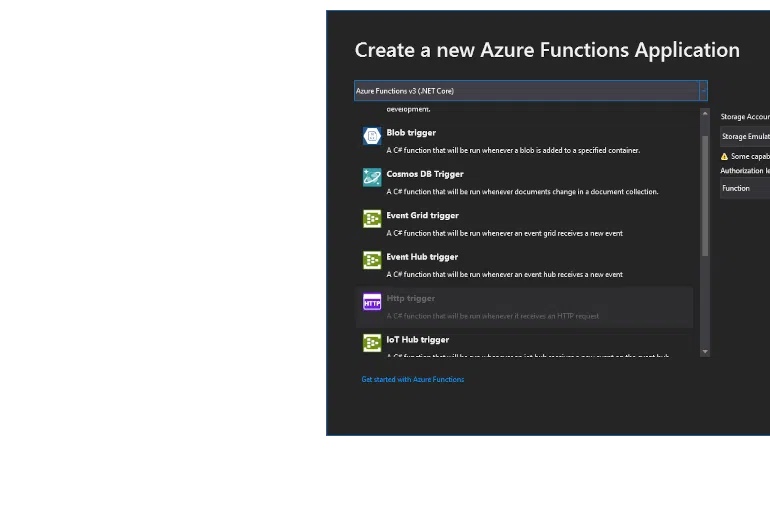
Task: Click the event hub receives description
Action: coord(504,274)
